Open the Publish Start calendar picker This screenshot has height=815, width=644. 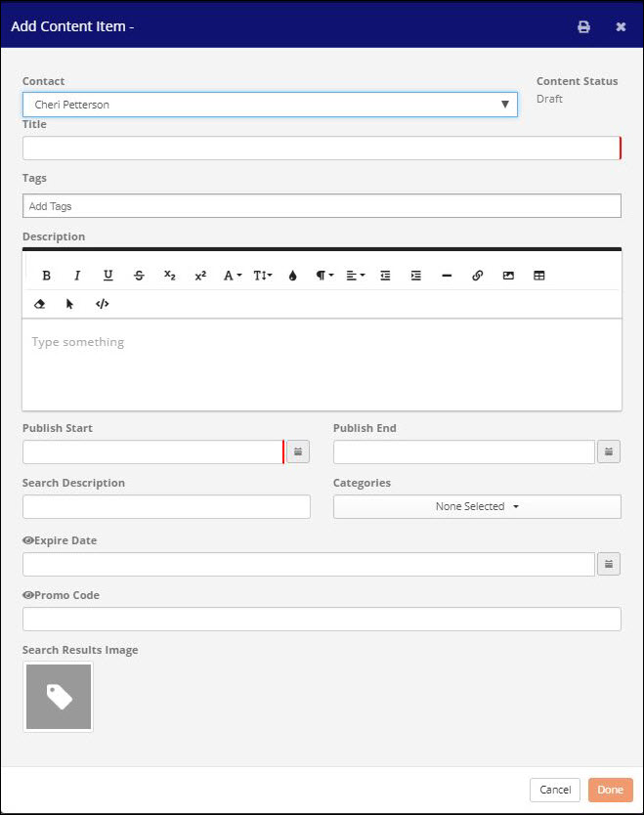[x=298, y=451]
